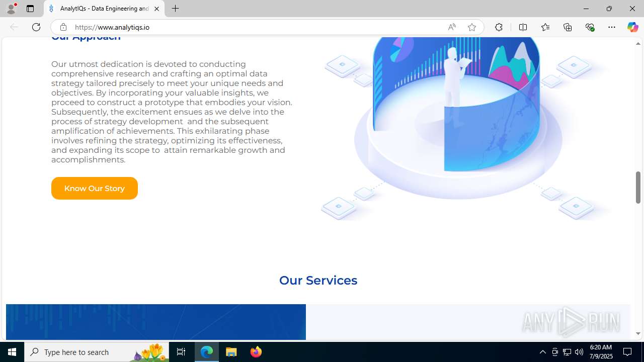The width and height of the screenshot is (644, 362).
Task: Open Collections panel
Action: (x=568, y=27)
